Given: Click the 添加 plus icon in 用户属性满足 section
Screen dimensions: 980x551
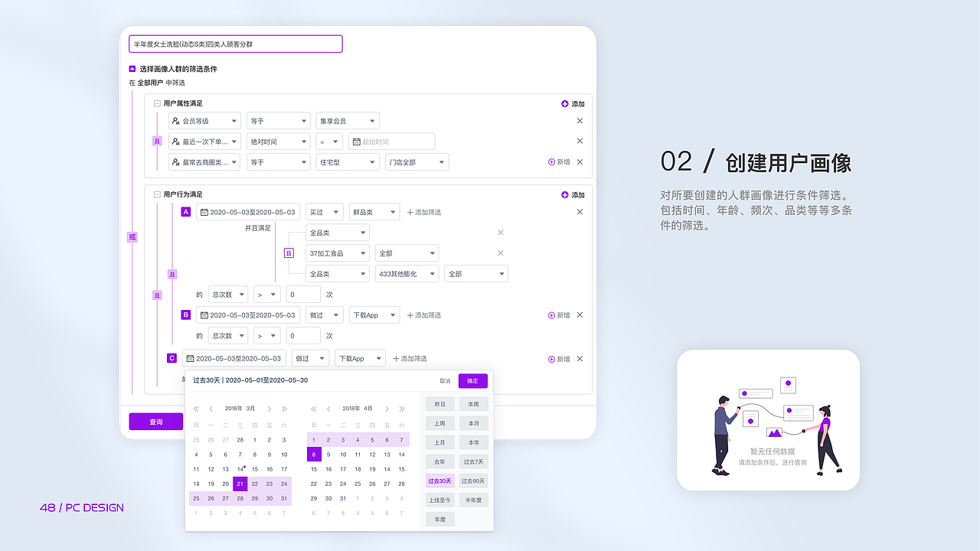Looking at the screenshot, I should click(564, 103).
